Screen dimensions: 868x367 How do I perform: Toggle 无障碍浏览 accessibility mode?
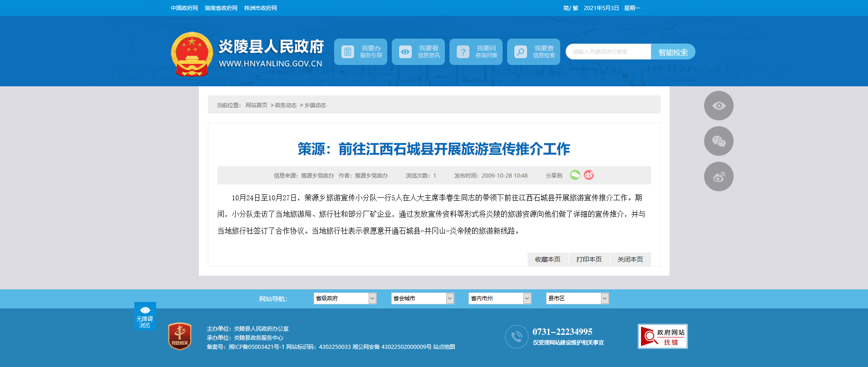pyautogui.click(x=145, y=316)
